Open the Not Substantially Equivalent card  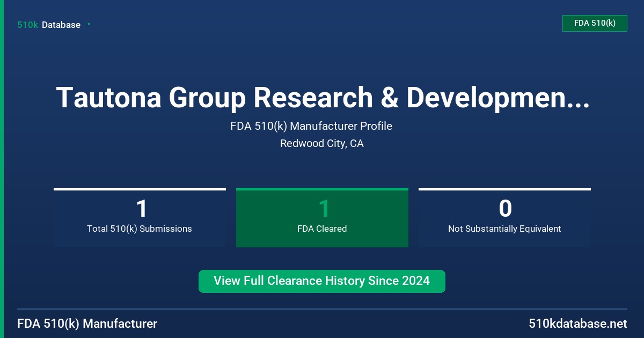[x=504, y=217]
